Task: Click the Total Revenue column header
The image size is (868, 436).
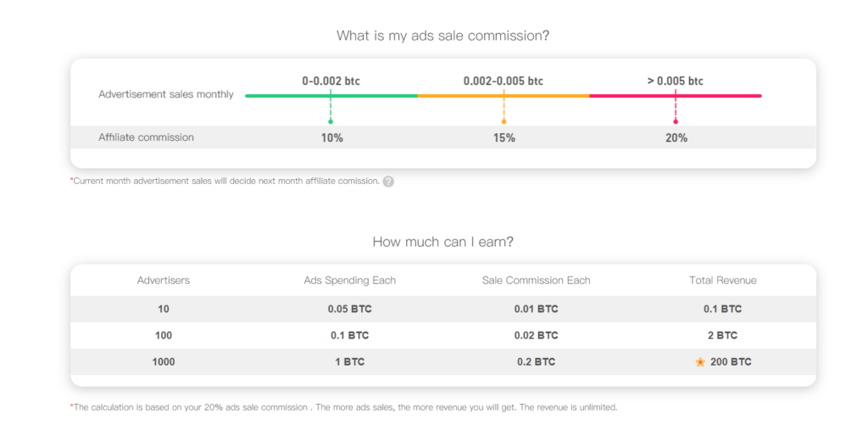Action: (722, 281)
